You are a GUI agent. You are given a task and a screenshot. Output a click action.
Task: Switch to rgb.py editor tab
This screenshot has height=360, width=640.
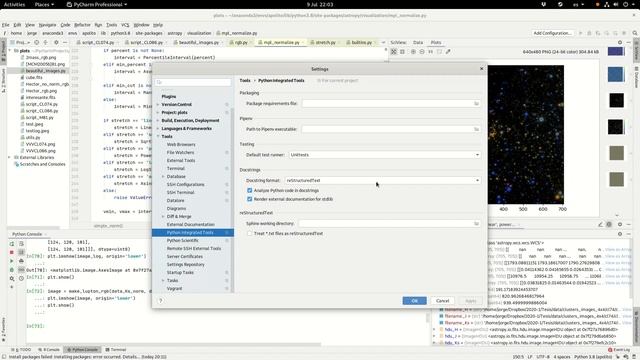pyautogui.click(x=241, y=42)
